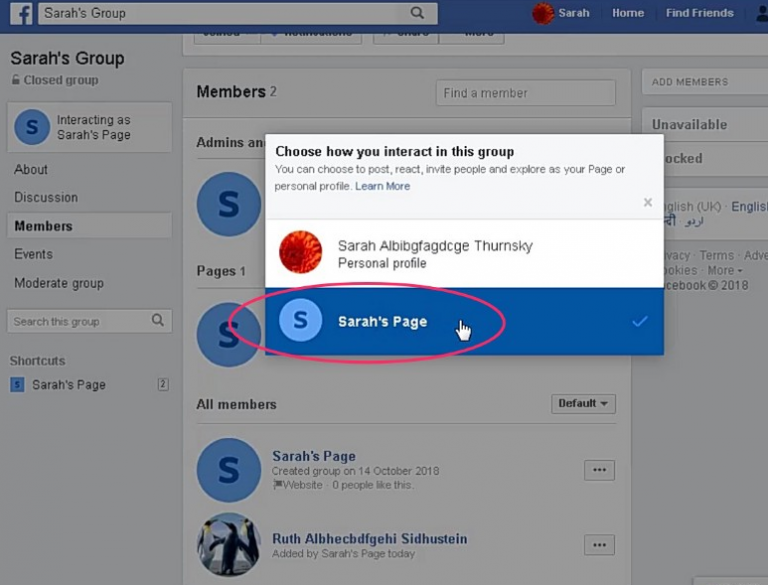This screenshot has height=585, width=768.
Task: Select Sarah Albibgfagdcge Thurnsky personal profile
Action: [x=464, y=253]
